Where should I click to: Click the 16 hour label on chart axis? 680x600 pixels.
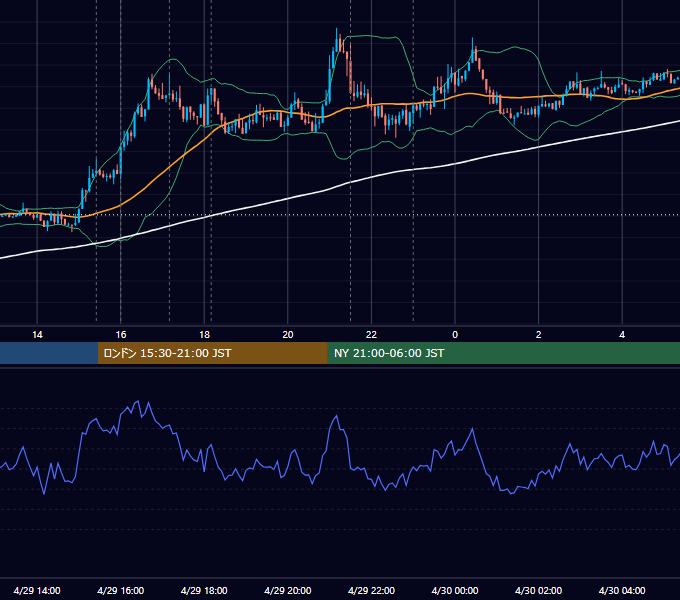click(121, 335)
